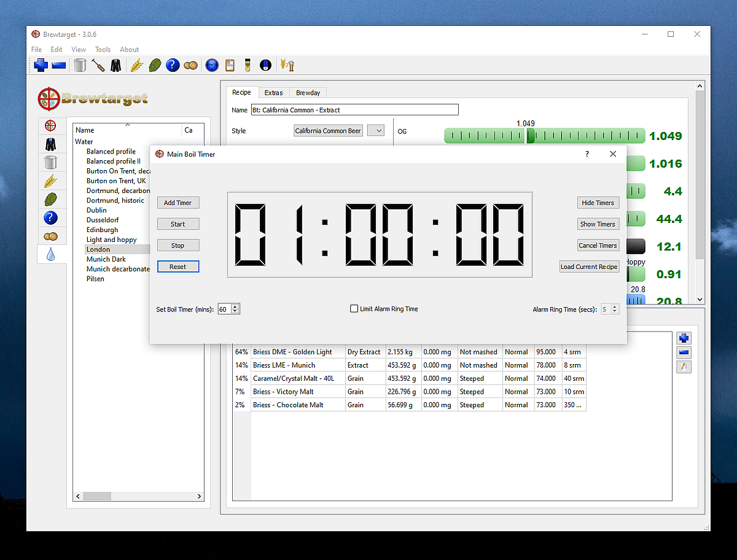
Task: Decrease the Set Boil Timer minutes spinner
Action: click(235, 311)
